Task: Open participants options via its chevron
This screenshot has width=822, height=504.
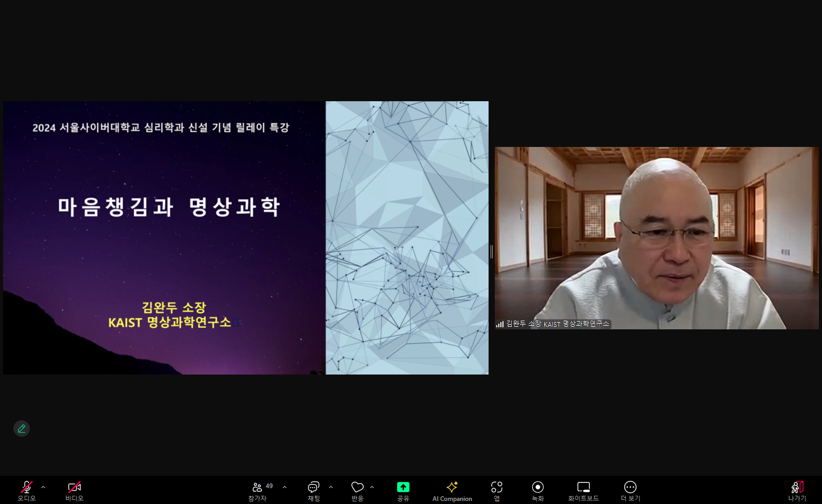Action: (284, 487)
